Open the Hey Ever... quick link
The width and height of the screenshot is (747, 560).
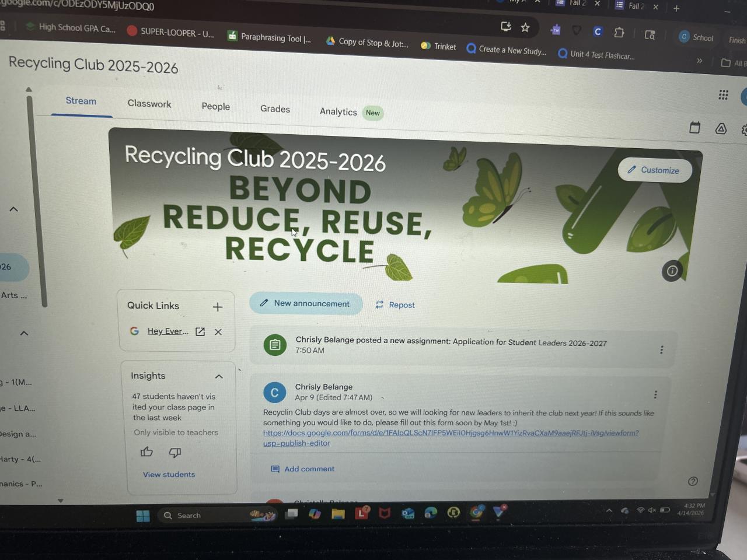click(x=168, y=331)
